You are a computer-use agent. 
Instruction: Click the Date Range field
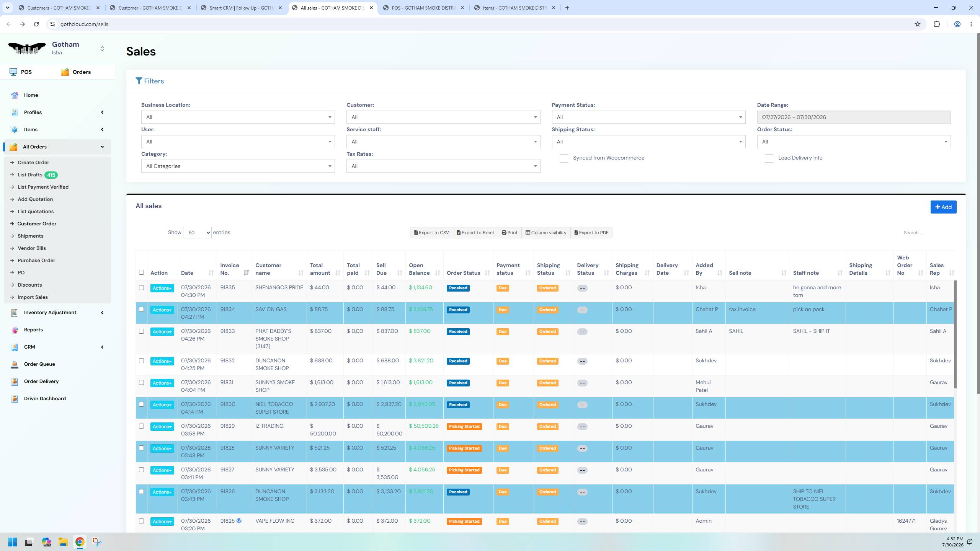pyautogui.click(x=854, y=117)
